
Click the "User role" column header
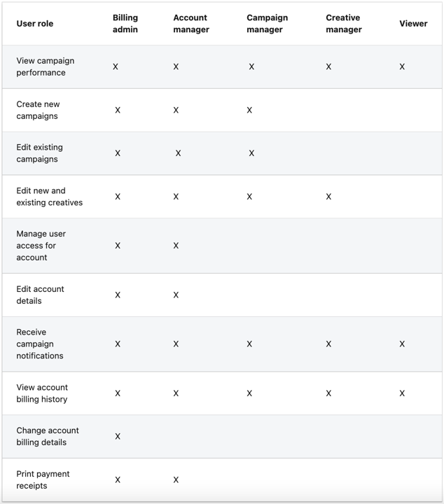35,24
